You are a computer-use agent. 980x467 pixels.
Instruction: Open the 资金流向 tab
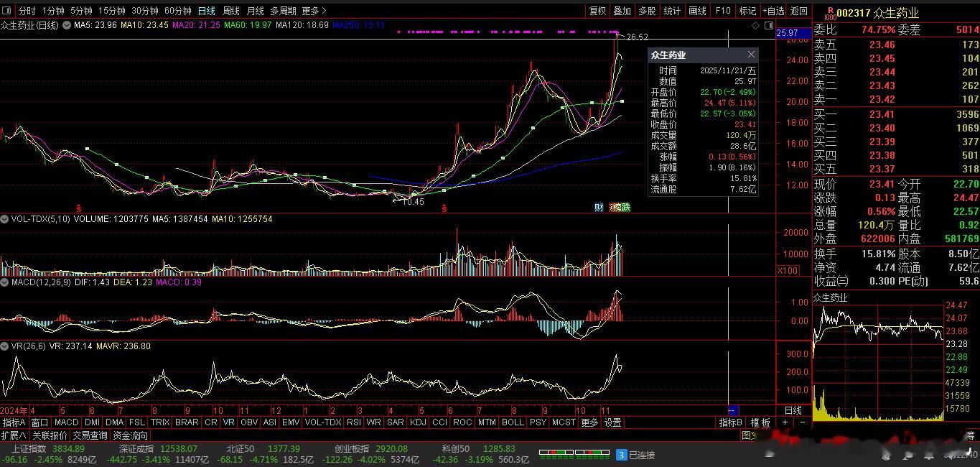pyautogui.click(x=130, y=435)
